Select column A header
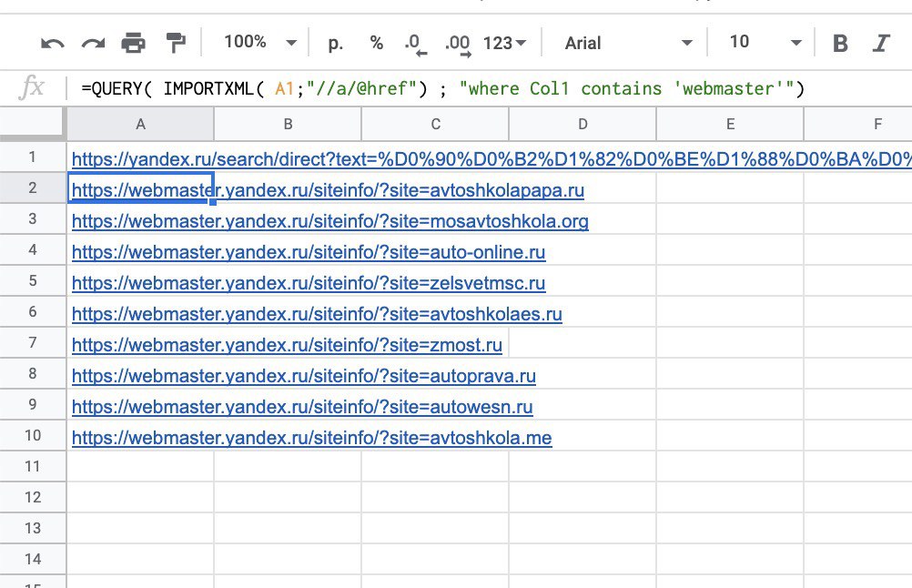This screenshot has height=588, width=912. [x=140, y=124]
